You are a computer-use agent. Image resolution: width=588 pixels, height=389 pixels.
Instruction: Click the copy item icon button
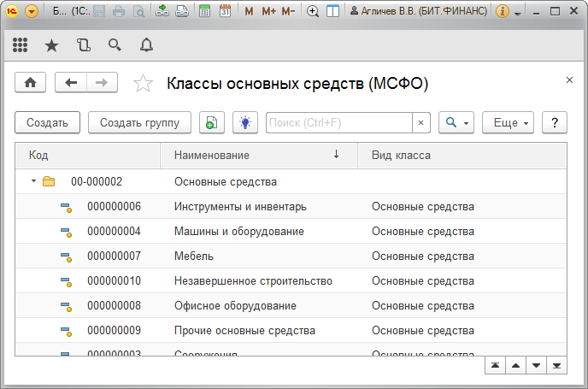pos(211,122)
